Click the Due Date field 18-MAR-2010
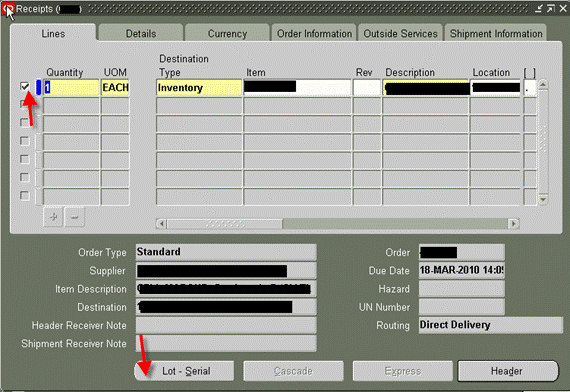The width and height of the screenshot is (570, 392). coord(461,270)
